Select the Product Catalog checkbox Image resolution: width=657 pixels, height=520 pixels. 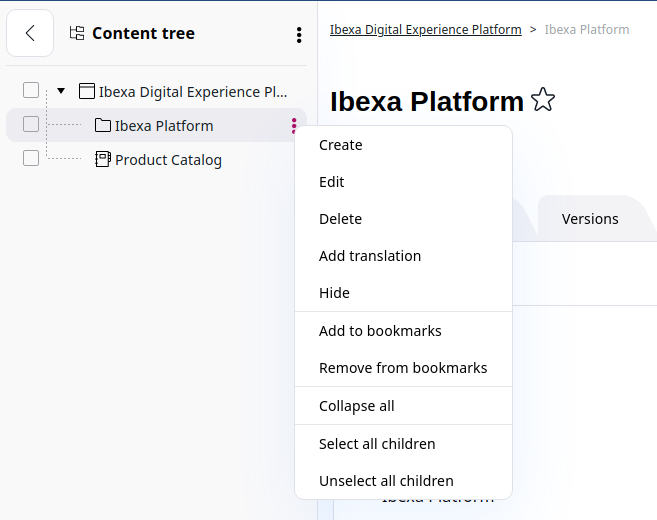(x=31, y=158)
